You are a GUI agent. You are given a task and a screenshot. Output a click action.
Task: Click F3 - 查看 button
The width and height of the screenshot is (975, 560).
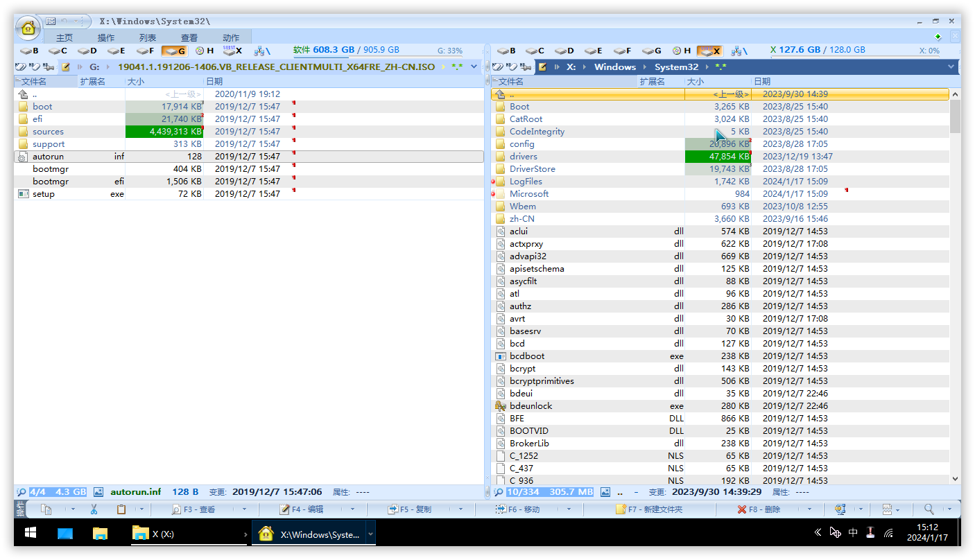[x=194, y=509]
